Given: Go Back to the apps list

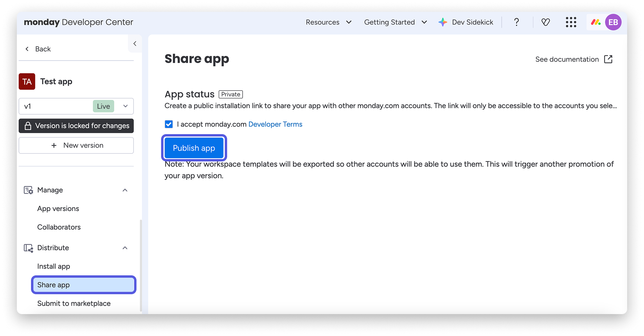Looking at the screenshot, I should [x=38, y=49].
